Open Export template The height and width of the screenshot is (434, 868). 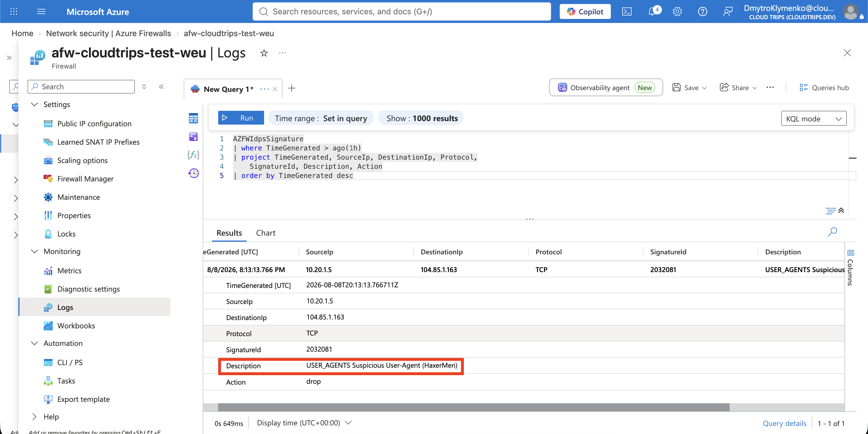(x=84, y=399)
